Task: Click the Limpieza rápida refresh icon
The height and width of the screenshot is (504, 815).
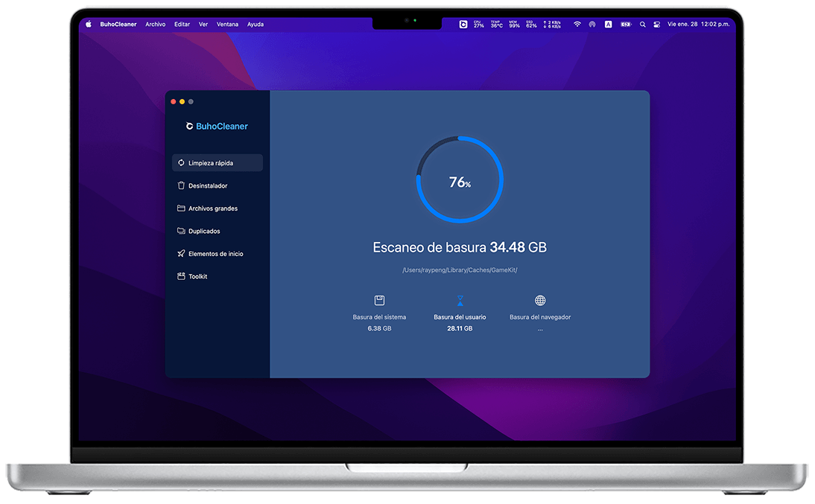Action: (181, 162)
